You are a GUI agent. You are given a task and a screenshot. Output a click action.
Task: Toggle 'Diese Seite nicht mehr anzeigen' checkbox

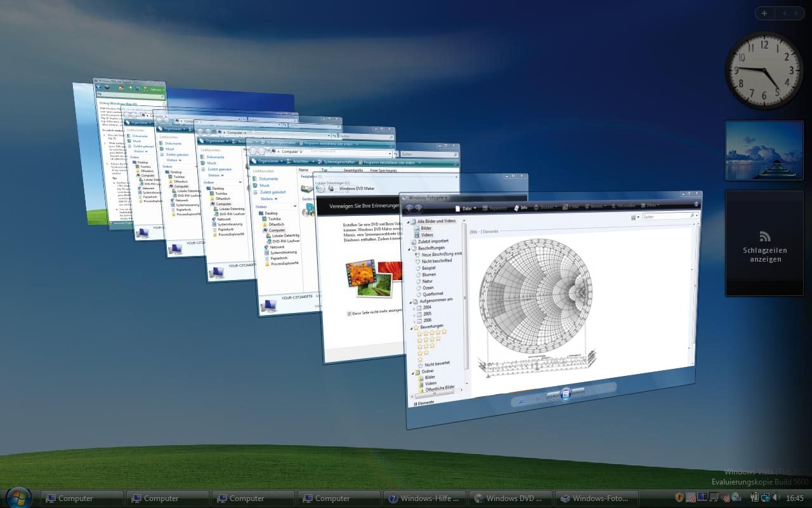[x=350, y=314]
